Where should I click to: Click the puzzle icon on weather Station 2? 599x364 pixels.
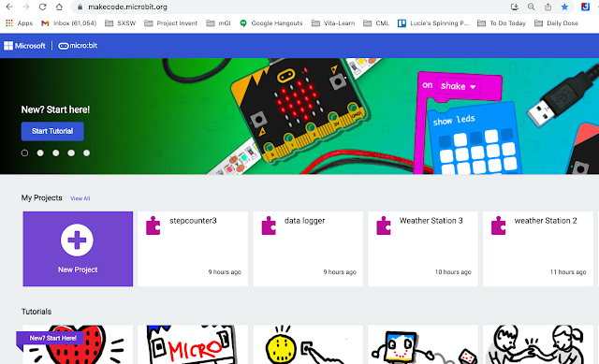coord(499,226)
